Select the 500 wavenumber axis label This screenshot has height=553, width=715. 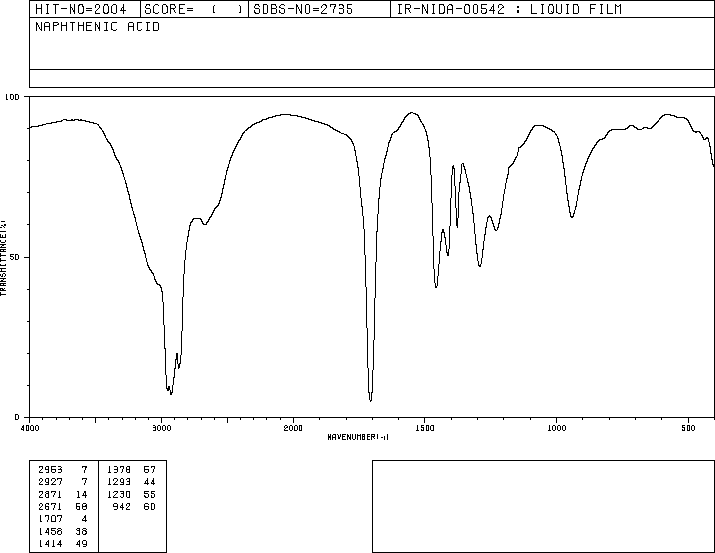(x=688, y=428)
